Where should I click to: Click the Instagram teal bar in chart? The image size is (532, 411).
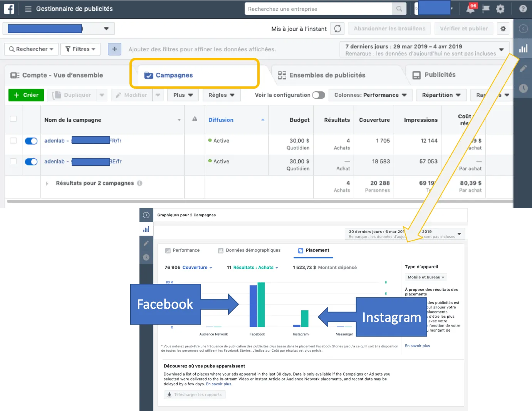click(304, 318)
